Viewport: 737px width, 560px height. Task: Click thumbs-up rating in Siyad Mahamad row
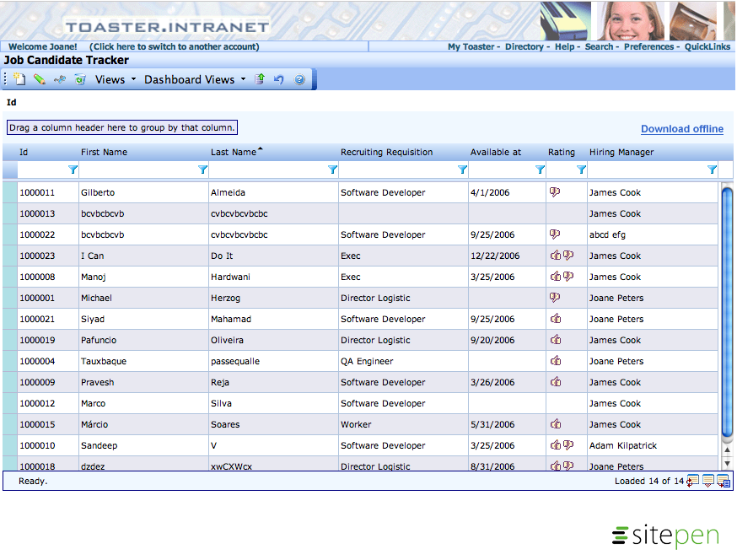(x=556, y=318)
